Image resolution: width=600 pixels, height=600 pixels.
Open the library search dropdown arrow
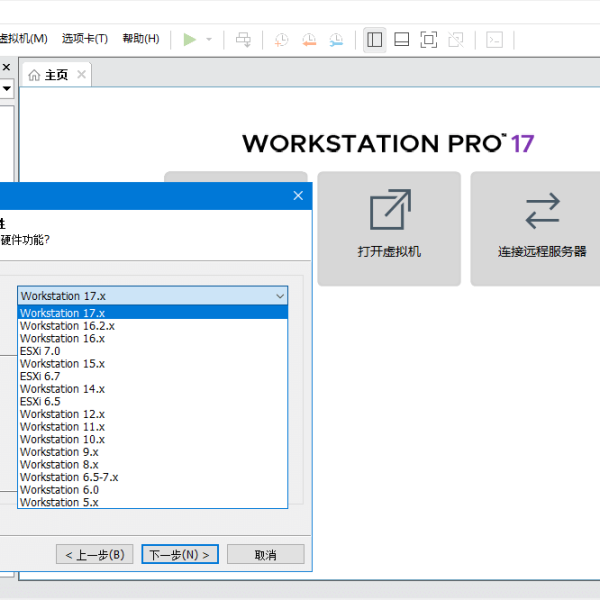[7, 88]
